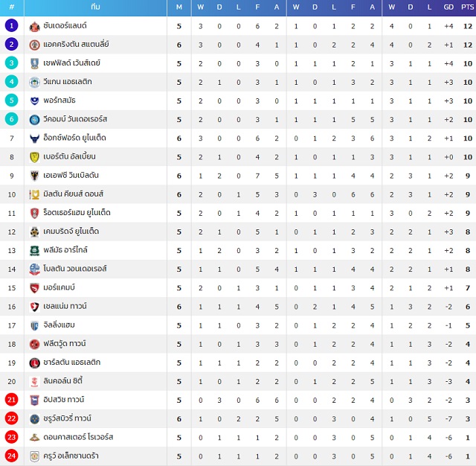
Task: Click the rank 1 purple position badge
Action: click(12, 25)
